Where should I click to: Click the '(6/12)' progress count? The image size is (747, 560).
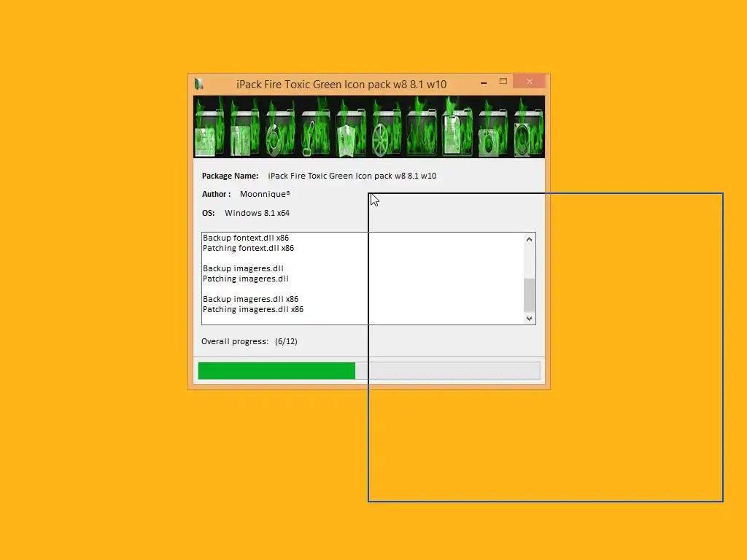click(x=286, y=341)
